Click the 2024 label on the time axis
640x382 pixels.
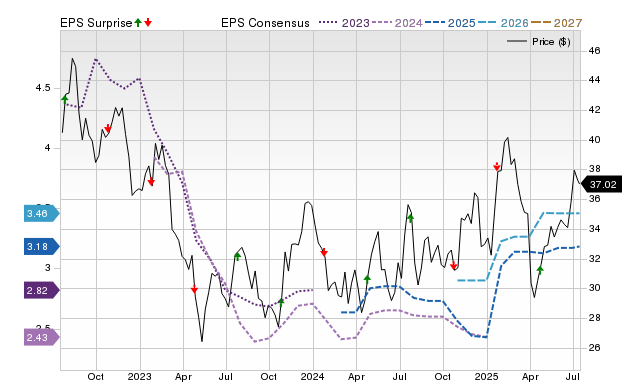(x=312, y=376)
